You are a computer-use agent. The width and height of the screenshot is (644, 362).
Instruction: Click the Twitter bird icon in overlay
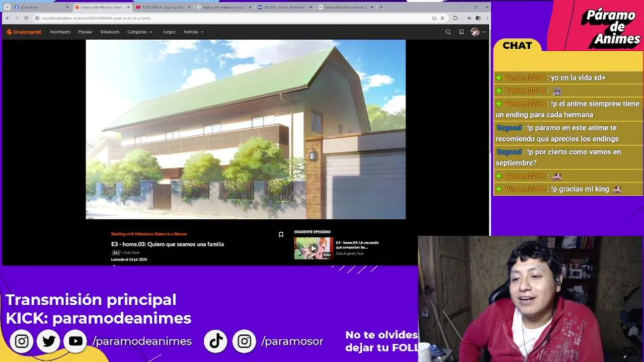pos(49,341)
